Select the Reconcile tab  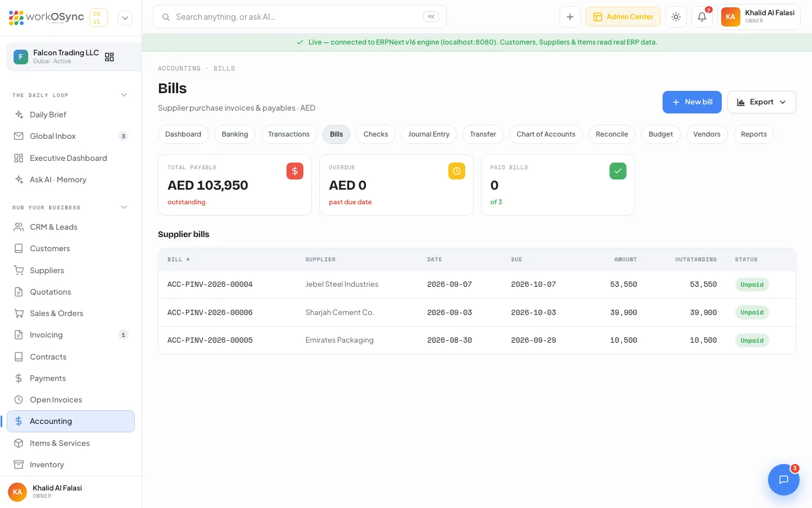pyautogui.click(x=612, y=134)
